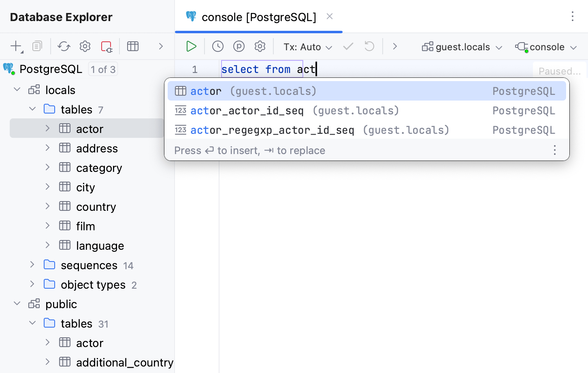Open table editor icon in explorer toolbar
Screen dimensions: 588x373
click(133, 47)
